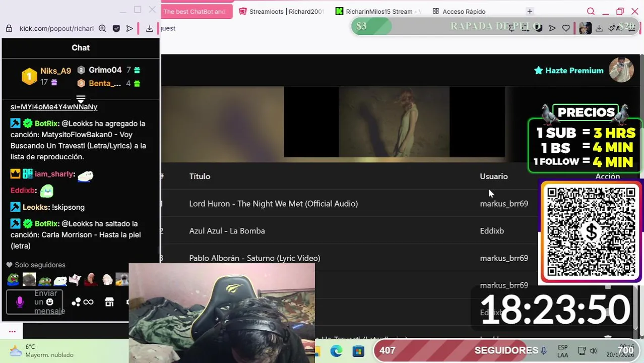Collapse the leaderboard using the lined arrow handle
The width and height of the screenshot is (644, 363).
[81, 98]
